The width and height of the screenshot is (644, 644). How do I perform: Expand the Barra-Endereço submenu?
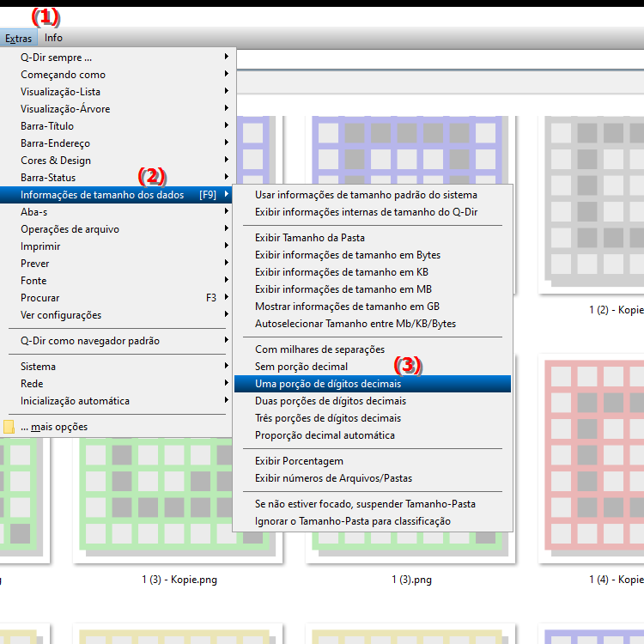[116, 143]
